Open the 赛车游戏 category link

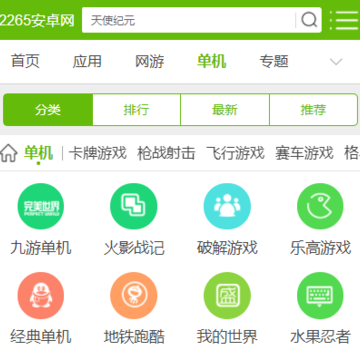click(304, 153)
